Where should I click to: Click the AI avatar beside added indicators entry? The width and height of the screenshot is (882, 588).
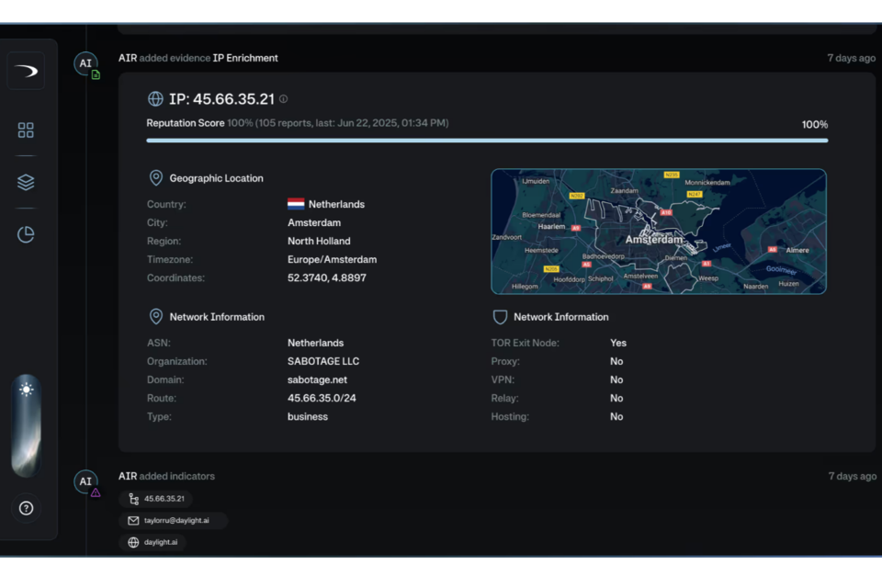point(85,481)
